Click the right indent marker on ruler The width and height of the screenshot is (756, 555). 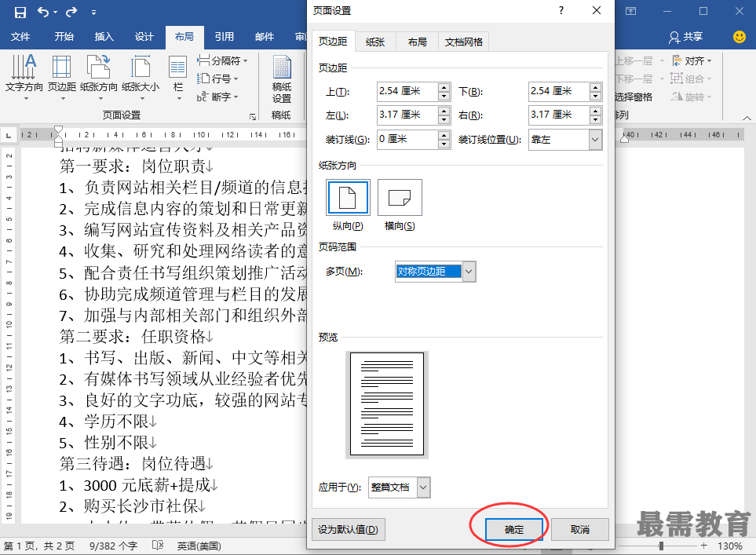click(x=624, y=139)
